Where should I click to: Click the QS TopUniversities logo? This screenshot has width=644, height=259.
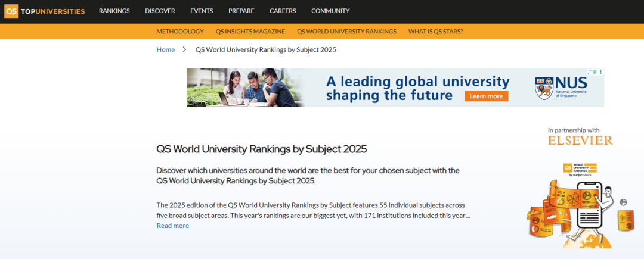[45, 11]
